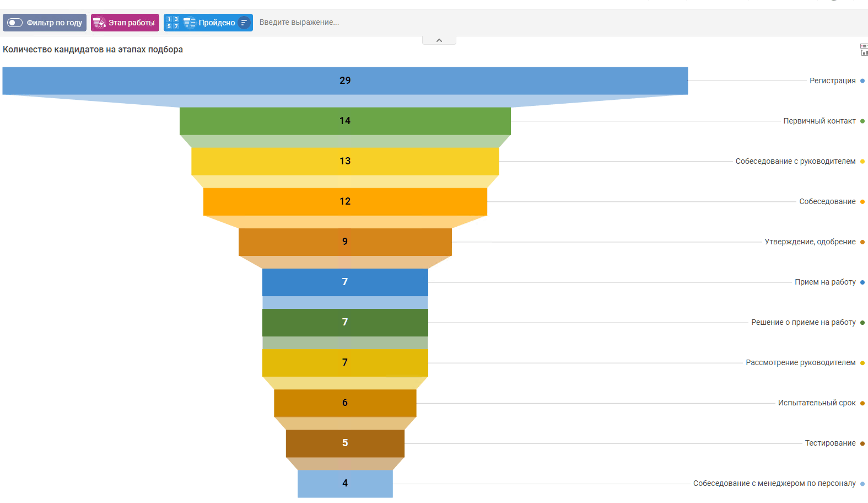The image size is (868, 503).
Task: Select the yellow funnel segment showing 13
Action: click(x=345, y=161)
